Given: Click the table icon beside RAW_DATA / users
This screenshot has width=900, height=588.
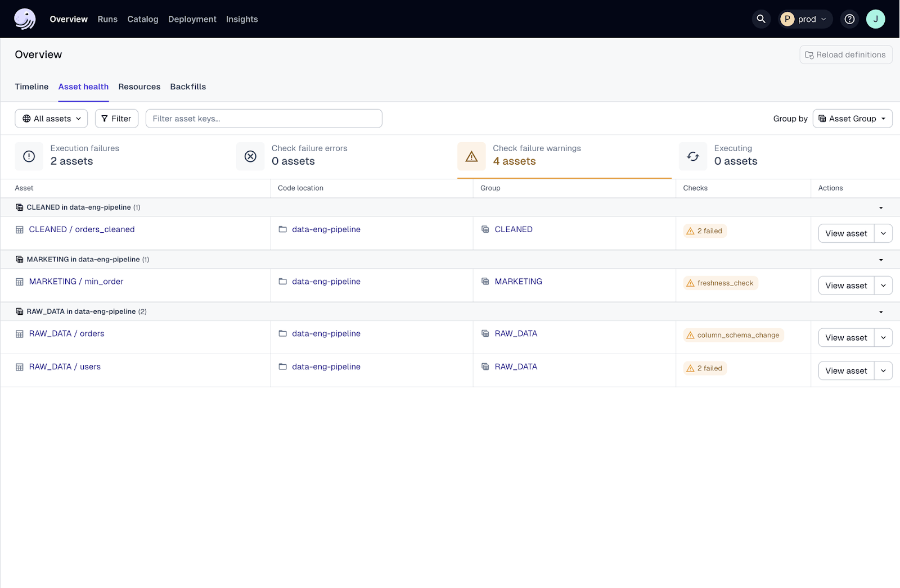Looking at the screenshot, I should (x=20, y=367).
